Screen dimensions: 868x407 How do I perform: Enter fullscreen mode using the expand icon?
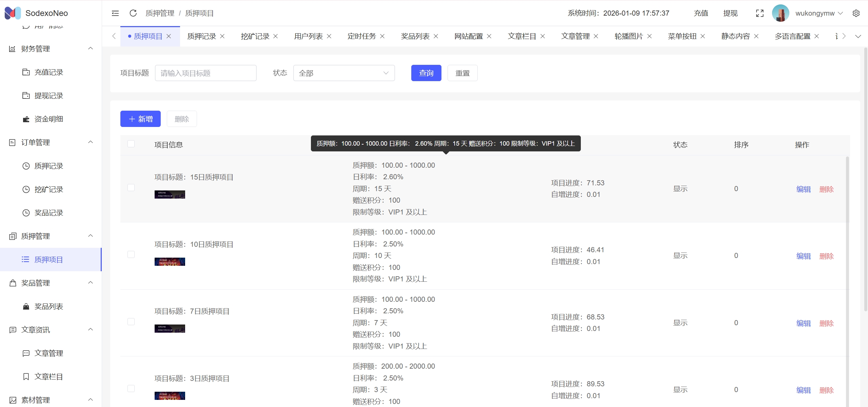[x=759, y=13]
